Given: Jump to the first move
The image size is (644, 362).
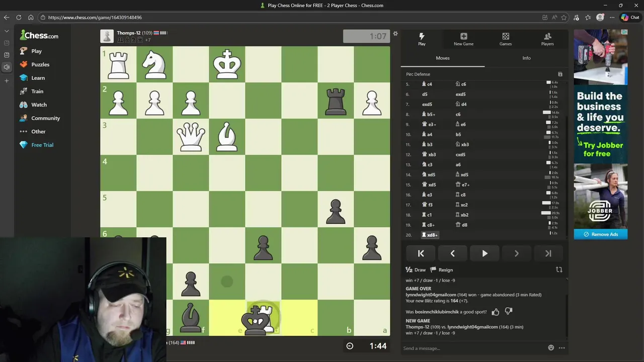Looking at the screenshot, I should coord(421,253).
